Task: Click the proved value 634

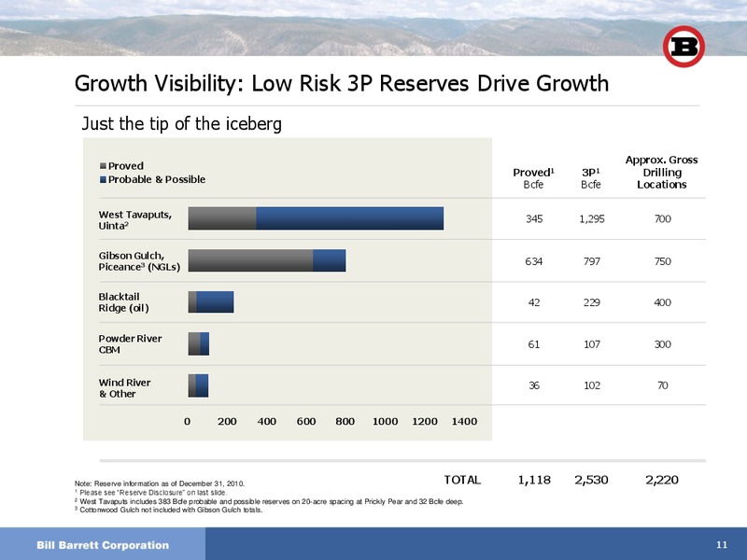Action: (533, 261)
